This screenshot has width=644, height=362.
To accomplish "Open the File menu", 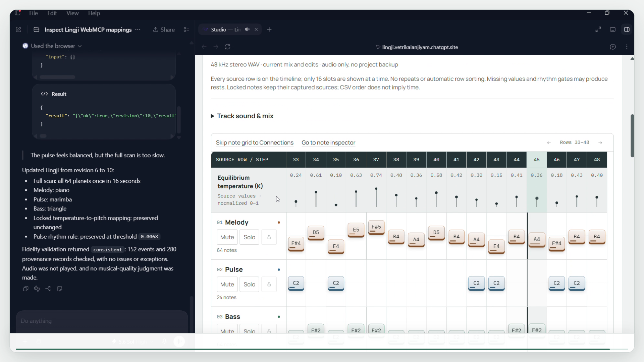I will pyautogui.click(x=33, y=13).
